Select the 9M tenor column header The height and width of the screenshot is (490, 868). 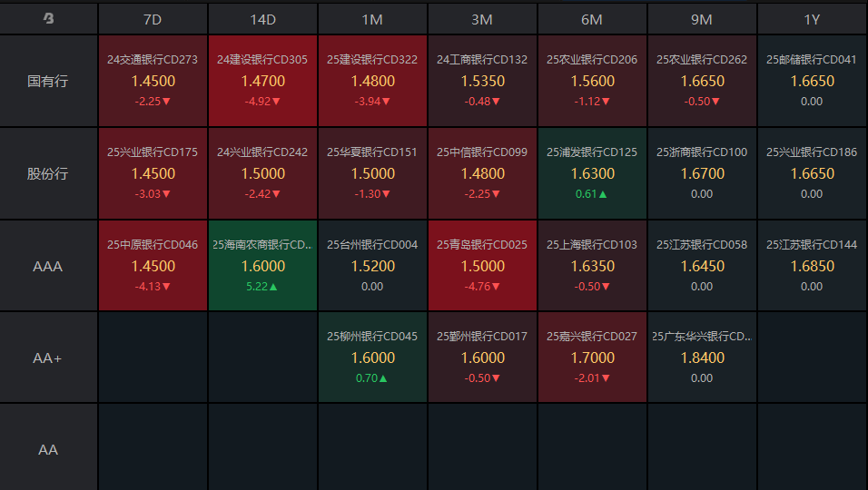point(702,19)
